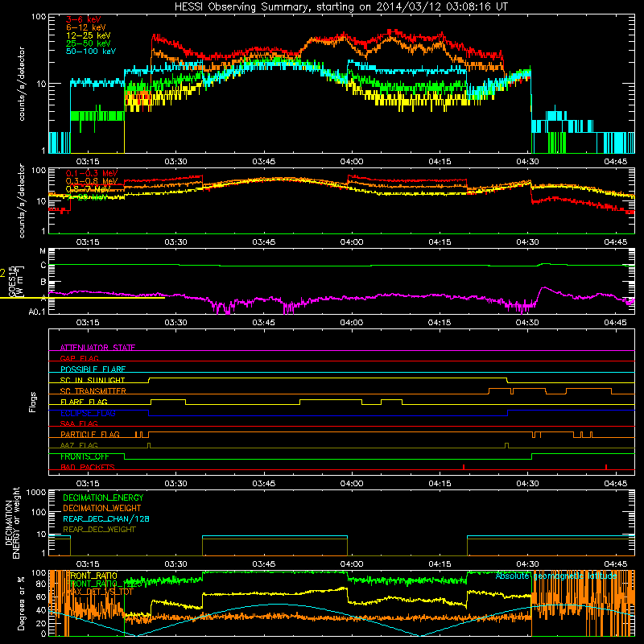This screenshot has width=644, height=644.
Task: Click 03:45 tick on the GOES panel
Action: pos(264,323)
